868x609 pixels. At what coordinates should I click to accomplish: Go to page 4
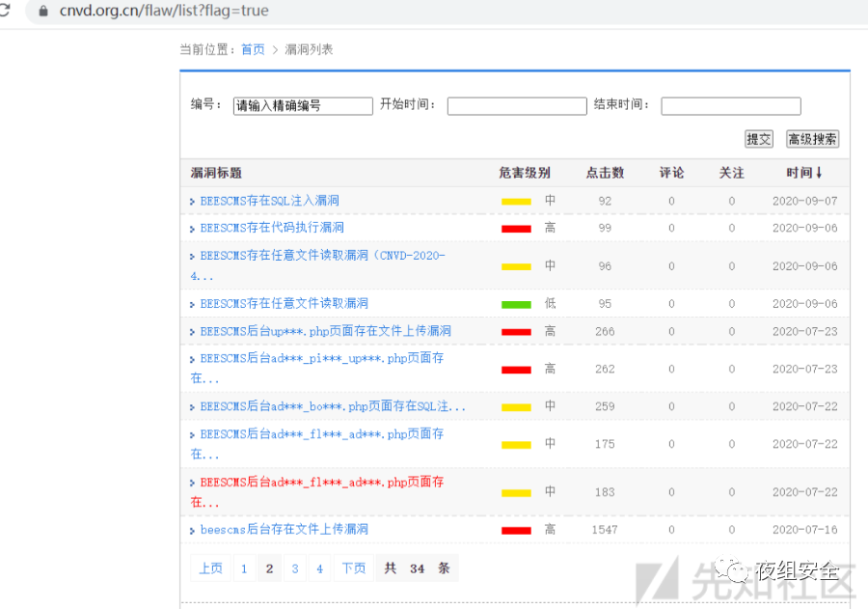pyautogui.click(x=319, y=568)
